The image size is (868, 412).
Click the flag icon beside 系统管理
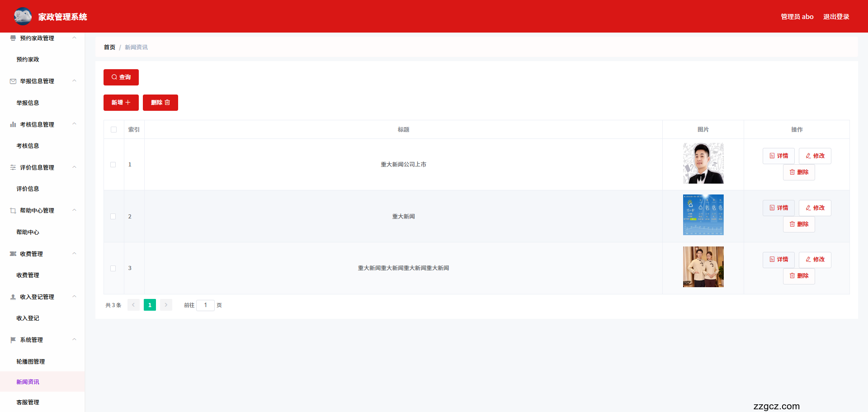tap(13, 340)
